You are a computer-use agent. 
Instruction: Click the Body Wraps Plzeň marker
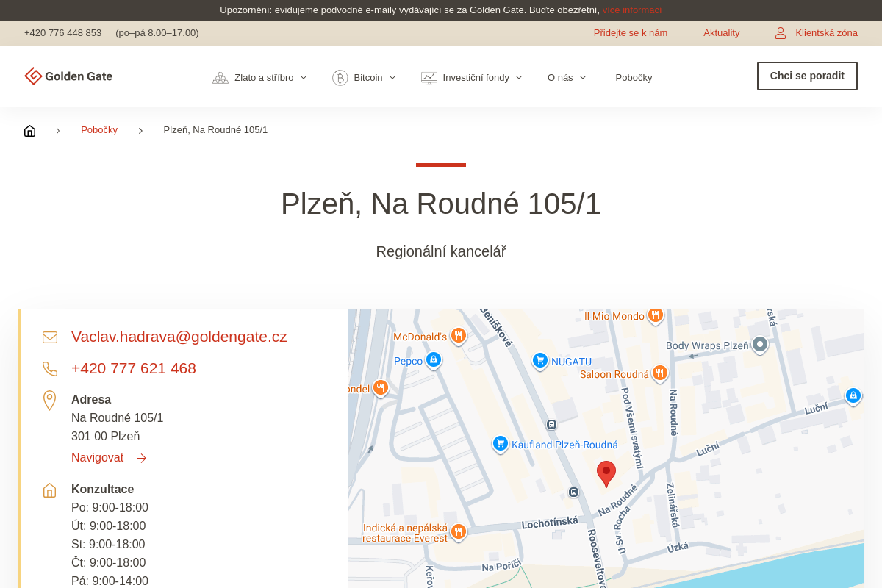(760, 344)
